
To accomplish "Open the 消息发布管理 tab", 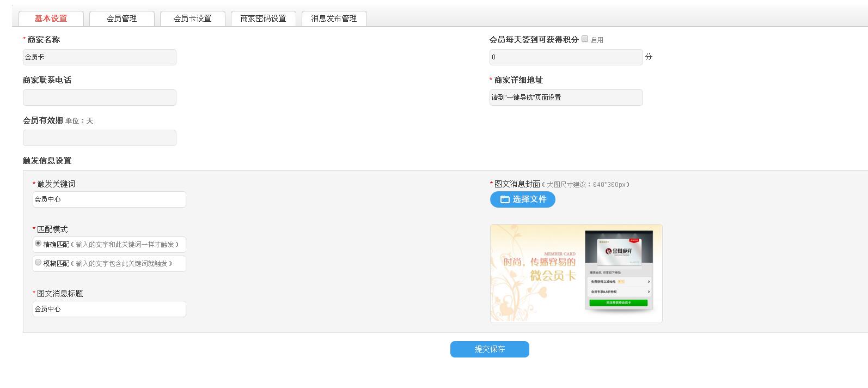I will pos(334,19).
